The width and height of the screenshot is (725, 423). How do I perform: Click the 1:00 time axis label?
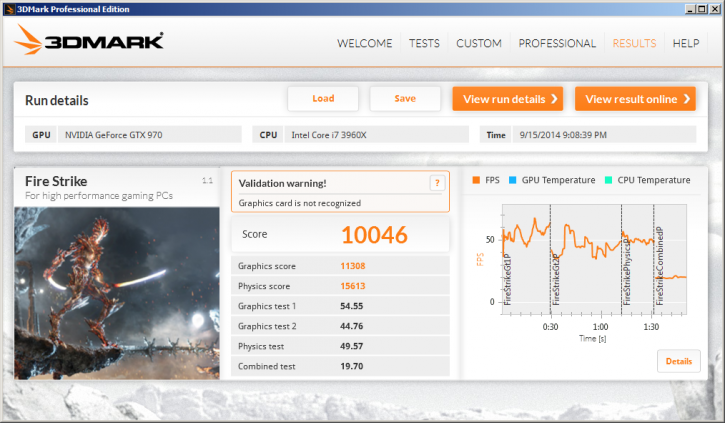click(600, 327)
